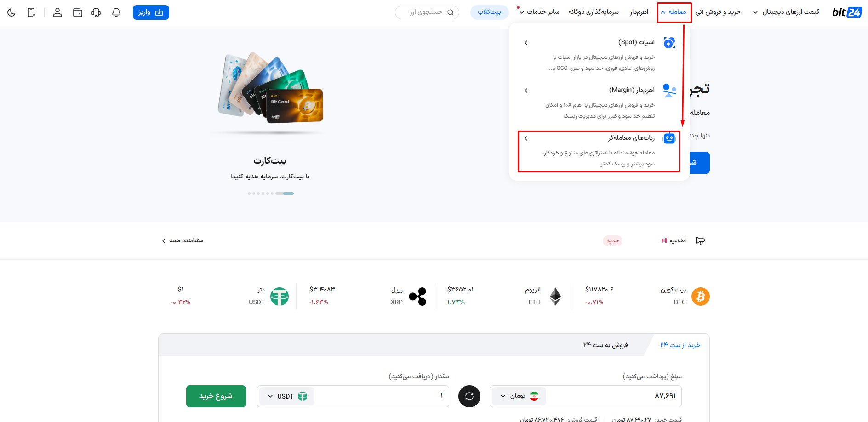The image size is (868, 422).
Task: Open the user profile icon
Action: (57, 12)
